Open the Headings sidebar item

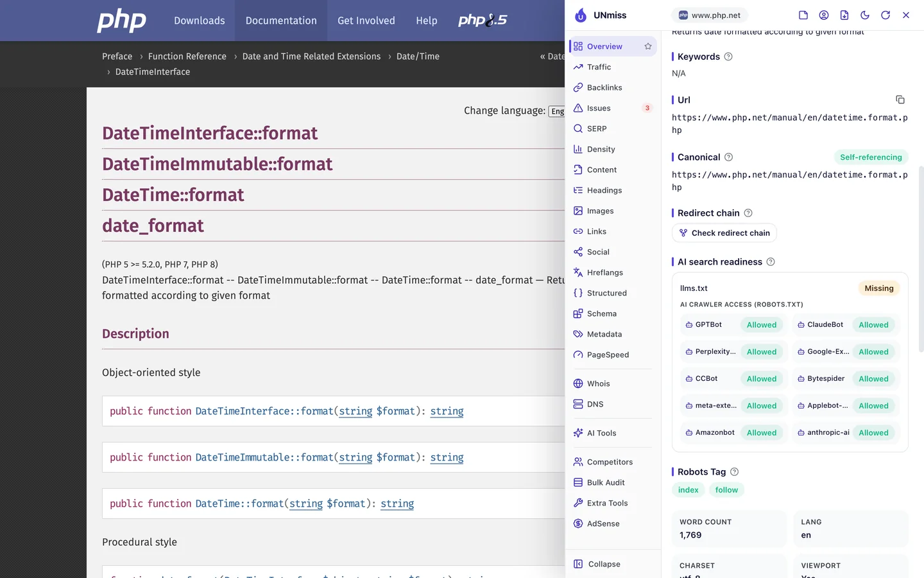coord(613,190)
